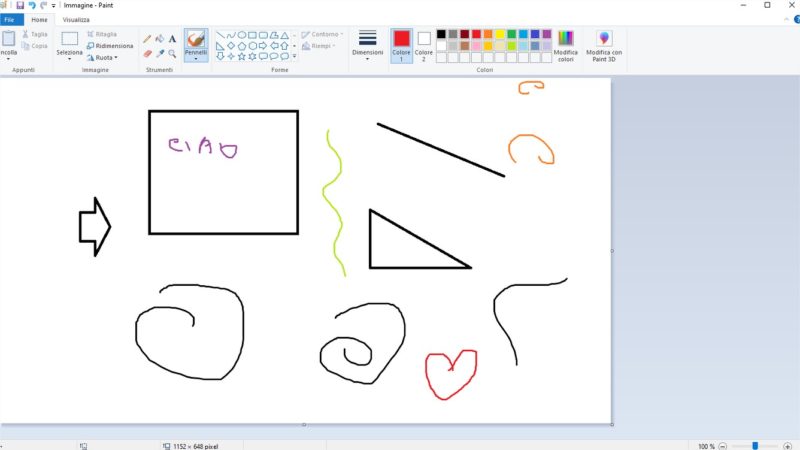Choose the Rectangle shape
This screenshot has height=450, width=800.
252,35
